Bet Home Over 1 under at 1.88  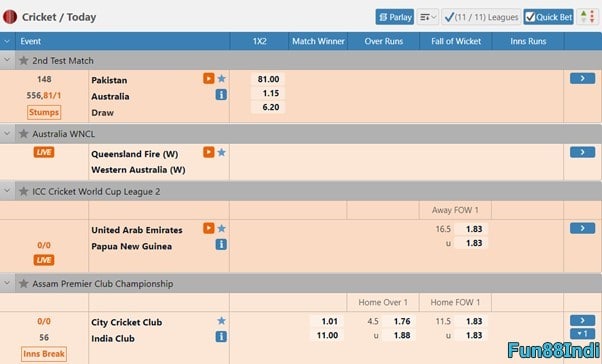coord(399,335)
